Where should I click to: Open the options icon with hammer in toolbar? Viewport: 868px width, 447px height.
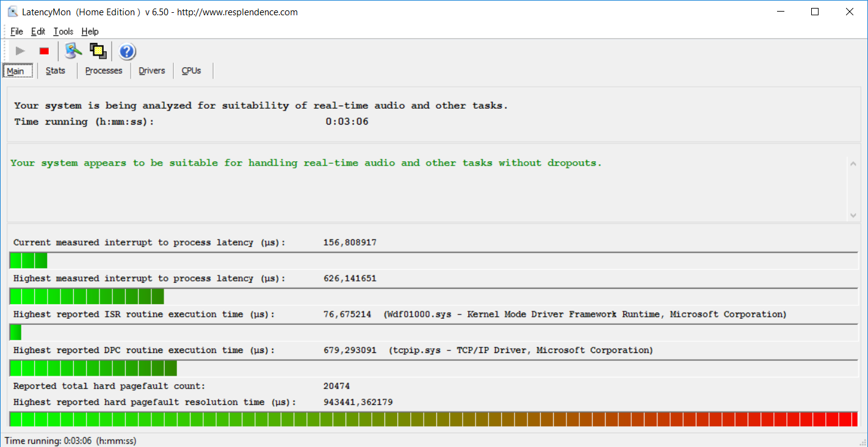coord(73,51)
